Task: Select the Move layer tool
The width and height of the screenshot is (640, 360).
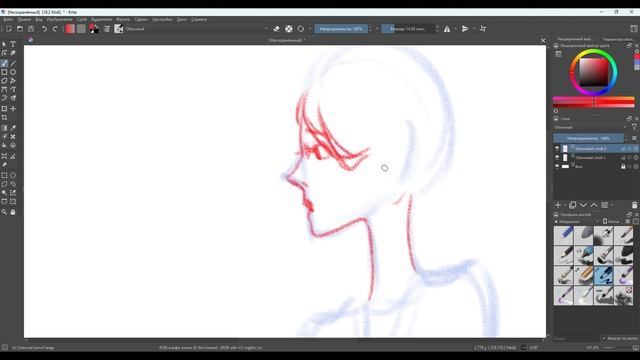Action: [x=13, y=109]
